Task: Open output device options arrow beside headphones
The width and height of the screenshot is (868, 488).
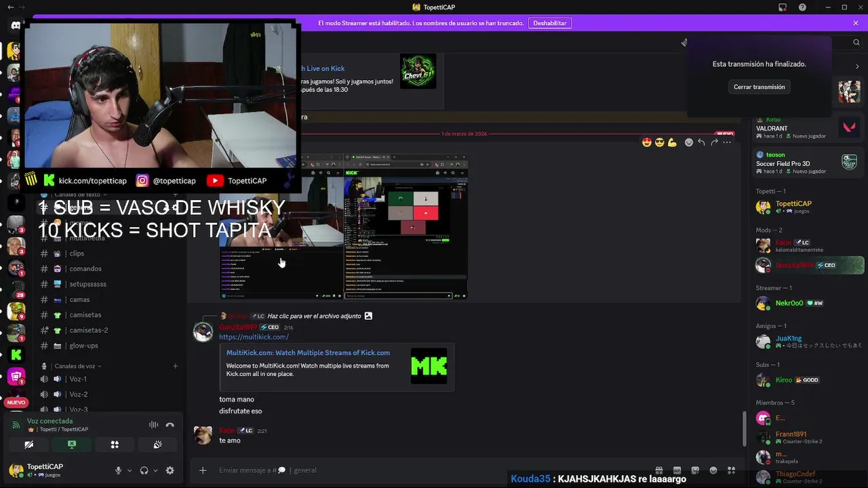Action: coord(155,470)
